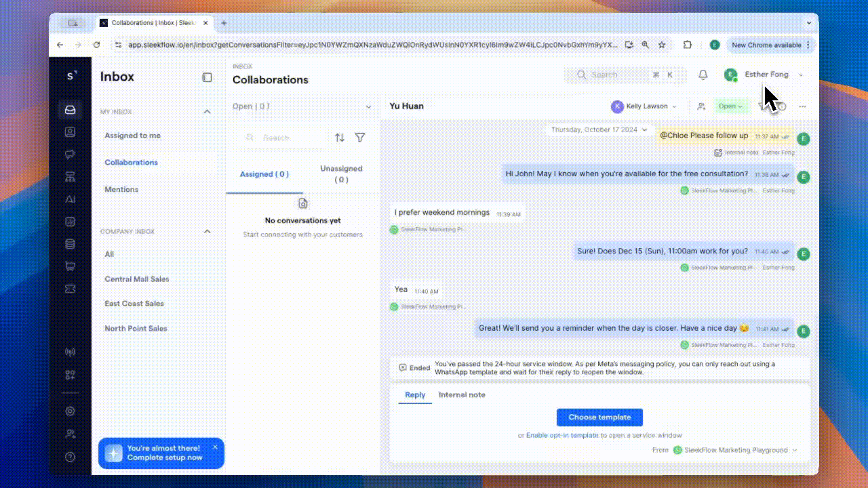Open the AI icon in the sidebar

pyautogui.click(x=70, y=199)
